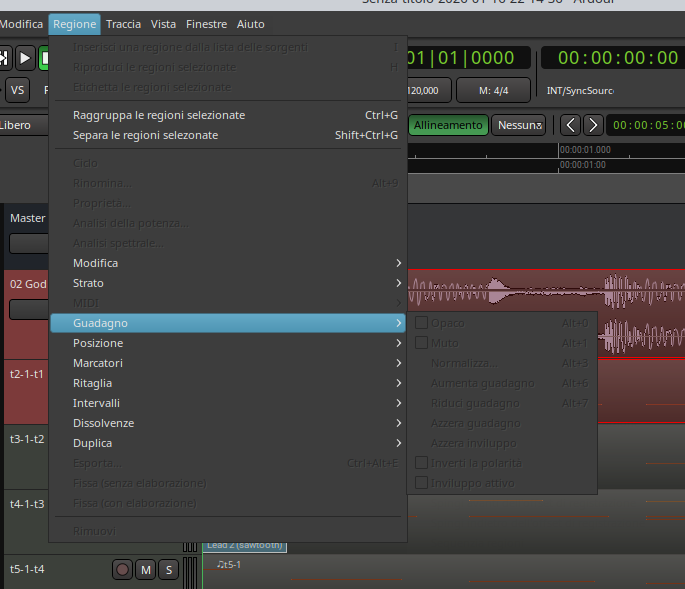685x589 pixels.
Task: Select the Lead 2 (sawtooth) region
Action: tap(246, 546)
